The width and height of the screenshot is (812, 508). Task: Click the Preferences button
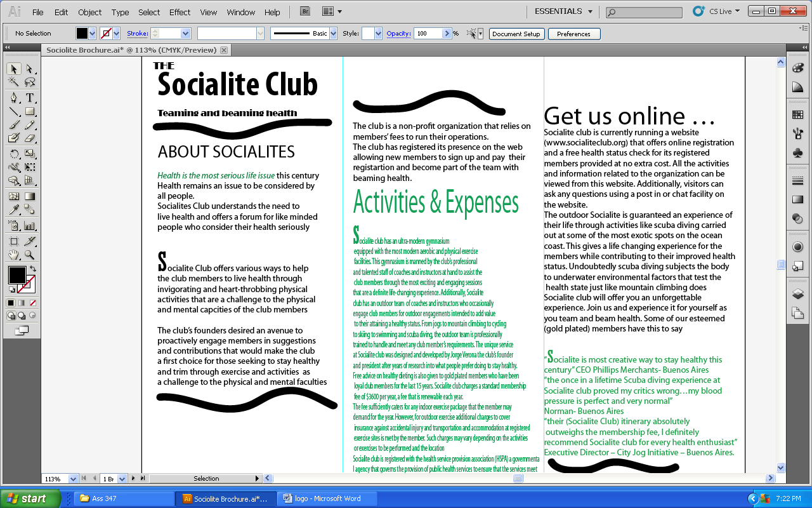573,34
